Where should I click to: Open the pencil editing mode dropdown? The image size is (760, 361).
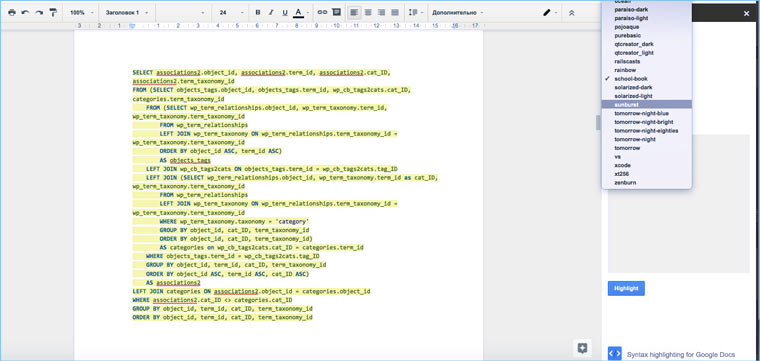550,13
